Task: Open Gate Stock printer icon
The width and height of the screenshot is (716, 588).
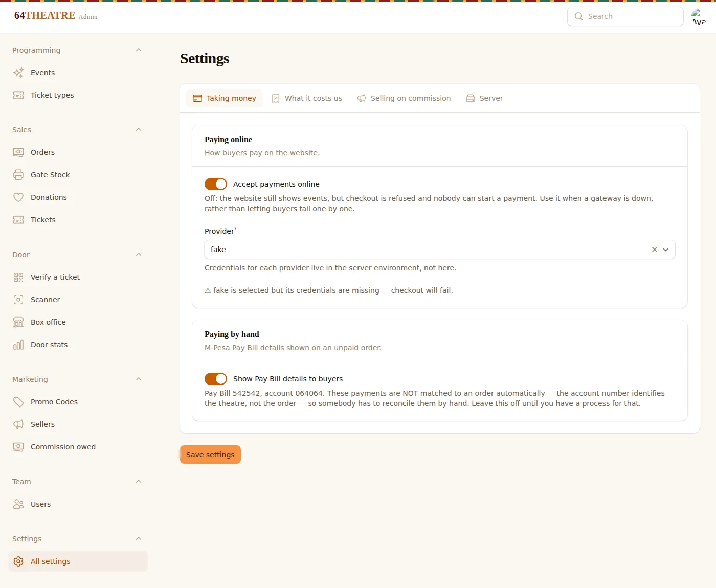Action: coord(18,175)
